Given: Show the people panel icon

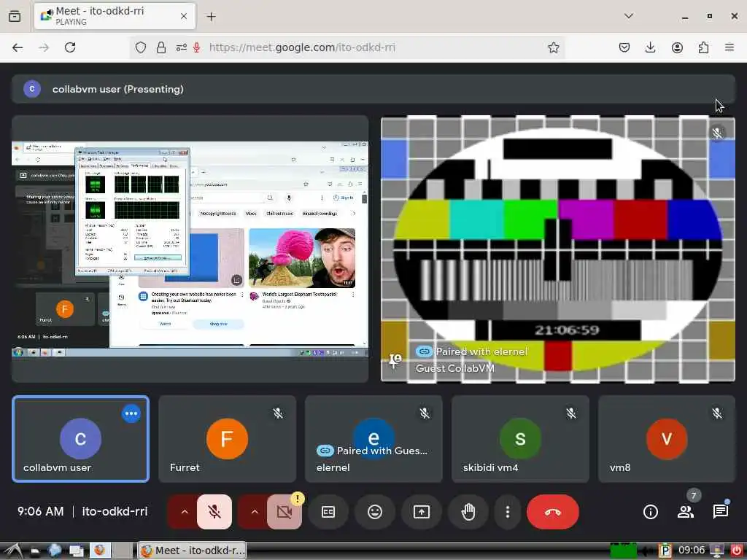Looking at the screenshot, I should pos(686,512).
